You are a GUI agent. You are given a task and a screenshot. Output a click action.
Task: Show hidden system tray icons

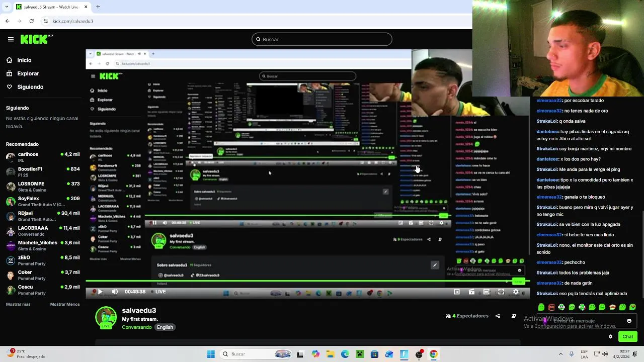[x=560, y=354]
